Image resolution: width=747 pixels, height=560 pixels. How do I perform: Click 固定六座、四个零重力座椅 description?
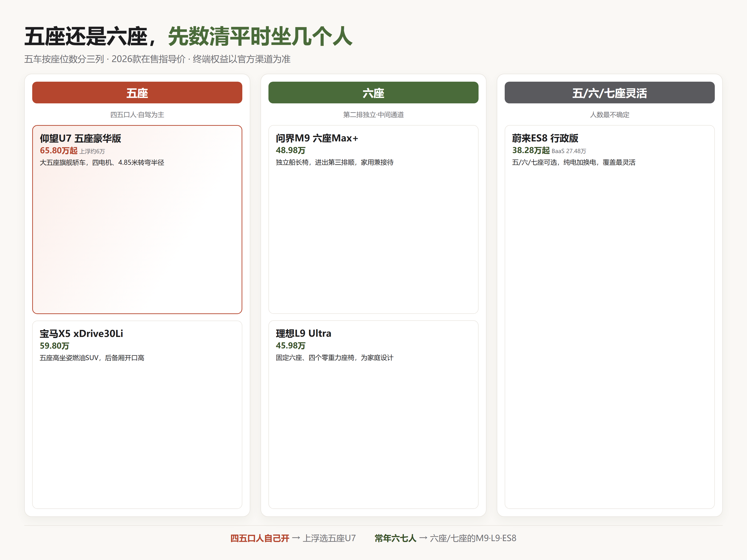pos(335,358)
